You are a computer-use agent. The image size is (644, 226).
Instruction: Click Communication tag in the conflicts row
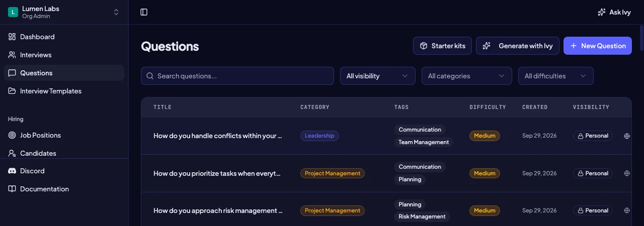tap(420, 130)
